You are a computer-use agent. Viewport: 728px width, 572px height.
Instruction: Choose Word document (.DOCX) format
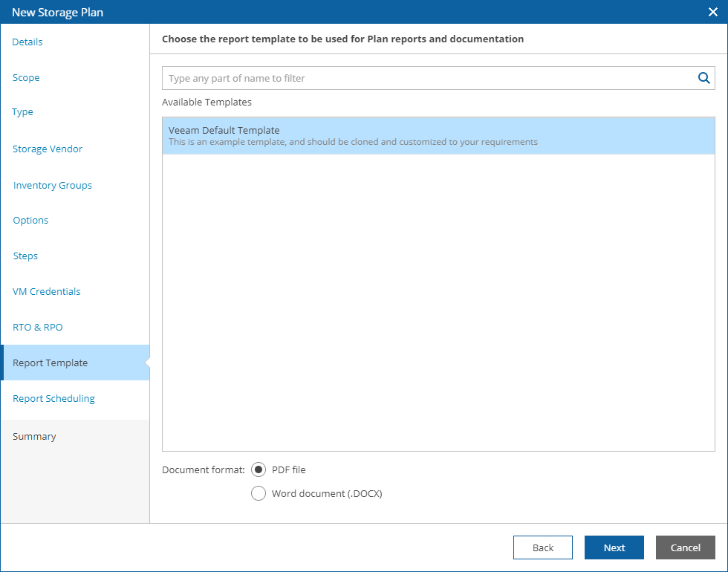click(x=259, y=493)
